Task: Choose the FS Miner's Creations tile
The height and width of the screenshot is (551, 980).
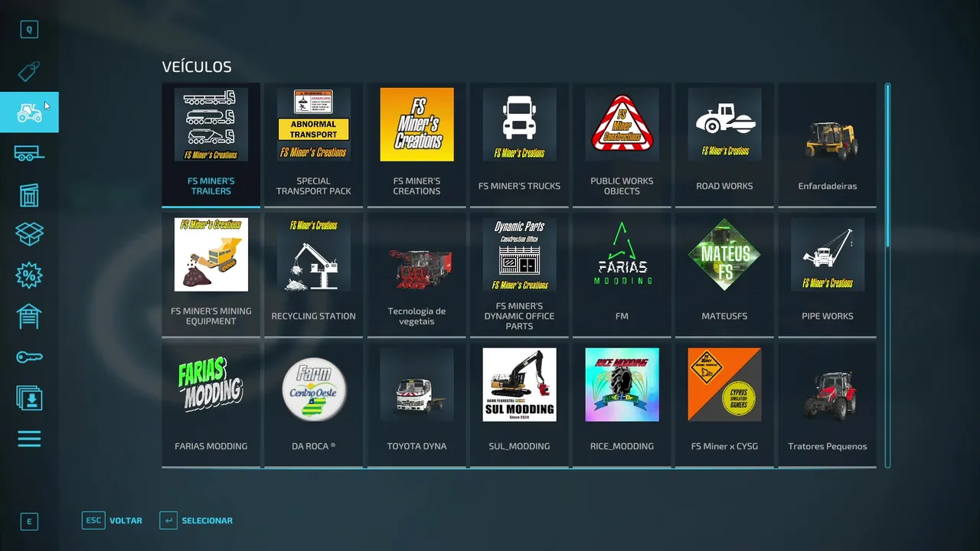Action: coord(416,145)
